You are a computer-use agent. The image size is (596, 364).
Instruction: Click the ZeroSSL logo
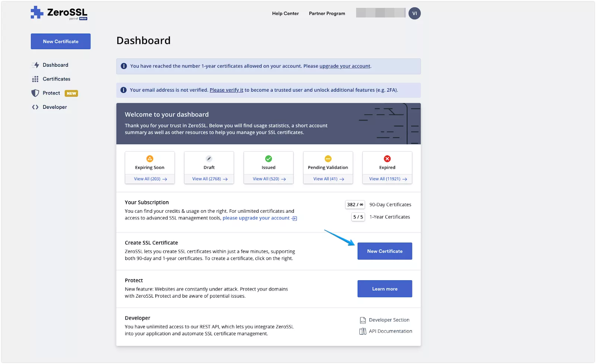tap(59, 13)
